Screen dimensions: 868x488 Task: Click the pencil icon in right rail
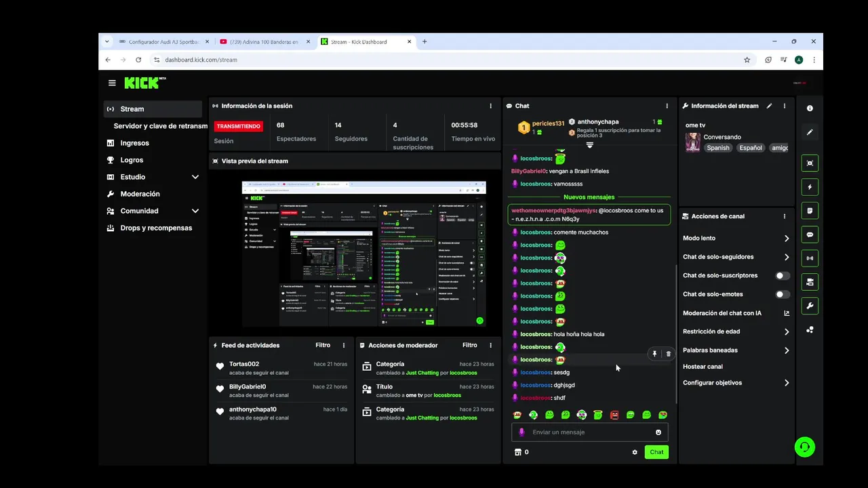click(810, 132)
